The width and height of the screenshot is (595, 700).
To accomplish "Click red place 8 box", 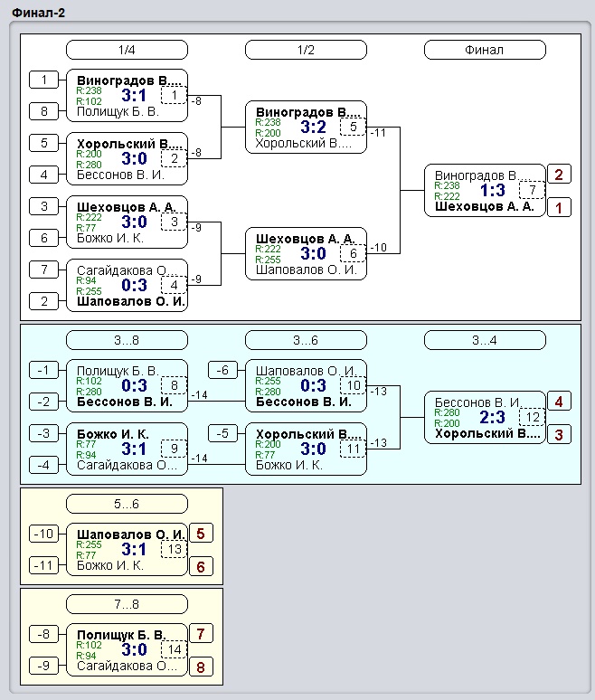I will tap(201, 667).
